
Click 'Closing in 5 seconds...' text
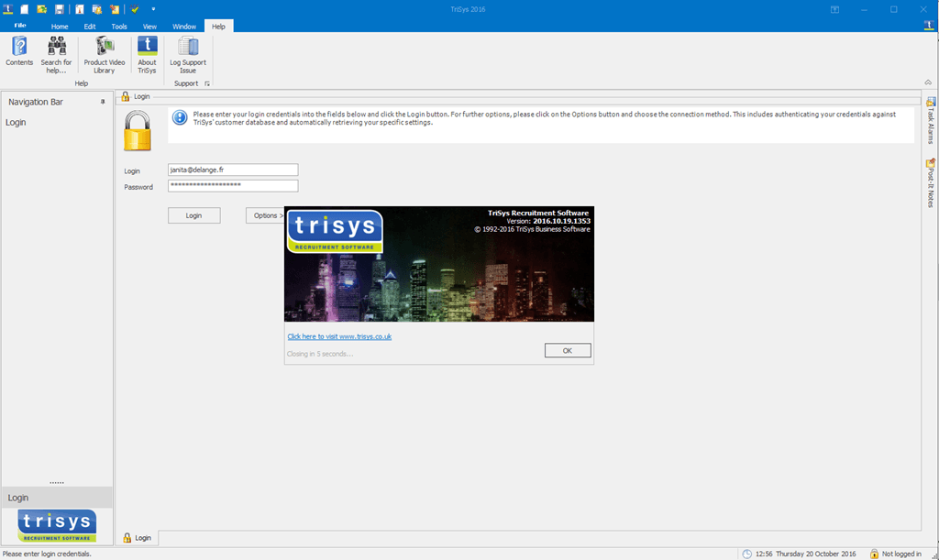320,354
